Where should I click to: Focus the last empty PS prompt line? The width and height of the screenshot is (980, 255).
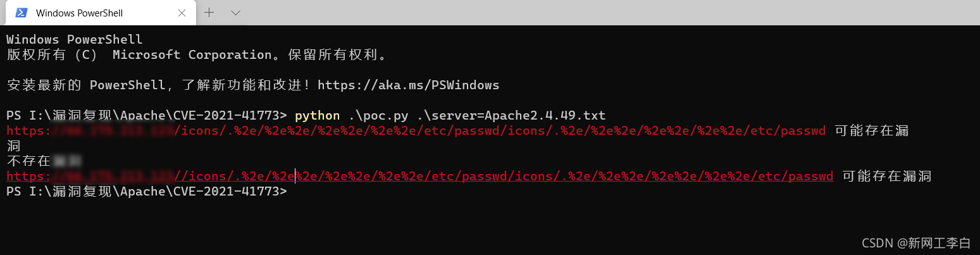(147, 191)
